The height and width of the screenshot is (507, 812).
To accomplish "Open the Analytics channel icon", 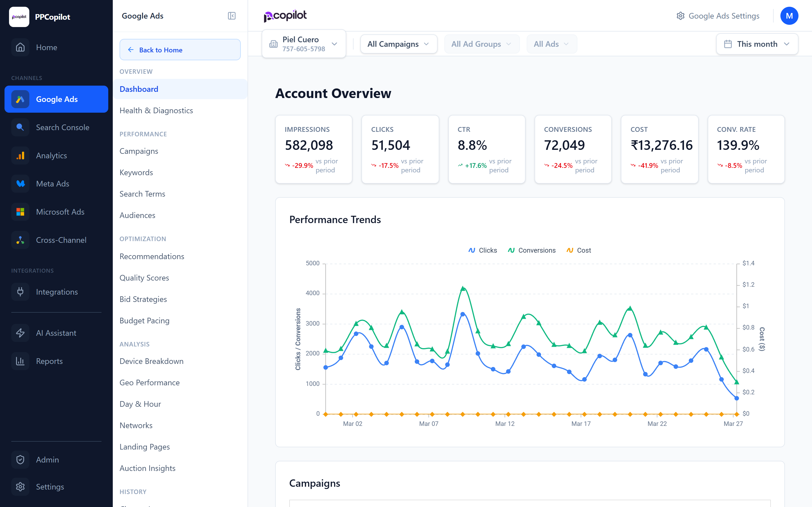I will click(20, 155).
